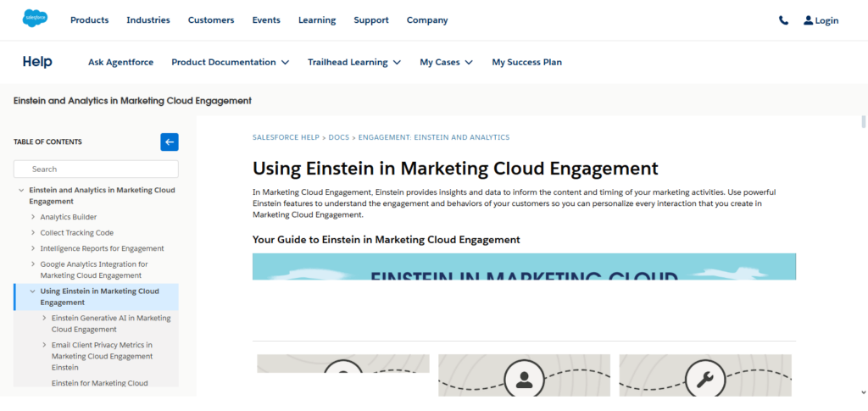Viewport: 868px width, 411px height.
Task: Open the Products menu
Action: 90,19
